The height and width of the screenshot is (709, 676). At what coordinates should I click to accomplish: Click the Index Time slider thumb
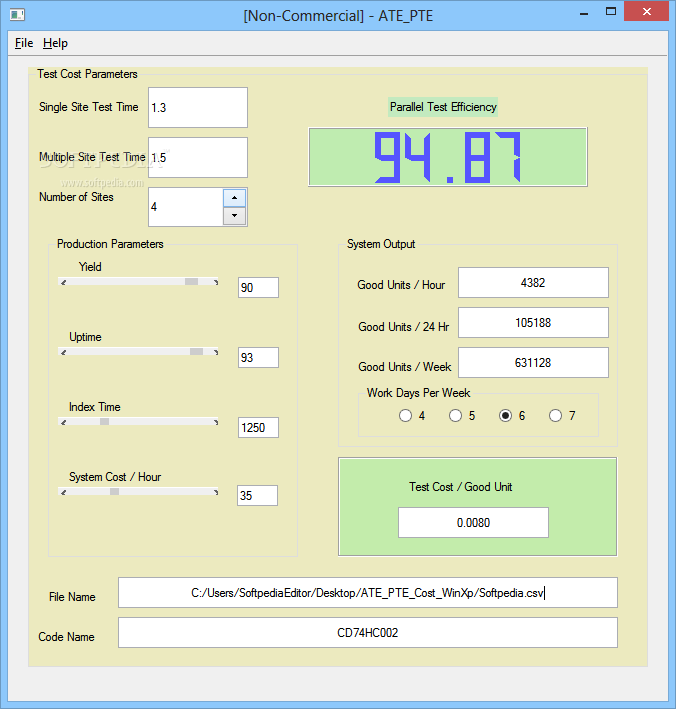(104, 421)
